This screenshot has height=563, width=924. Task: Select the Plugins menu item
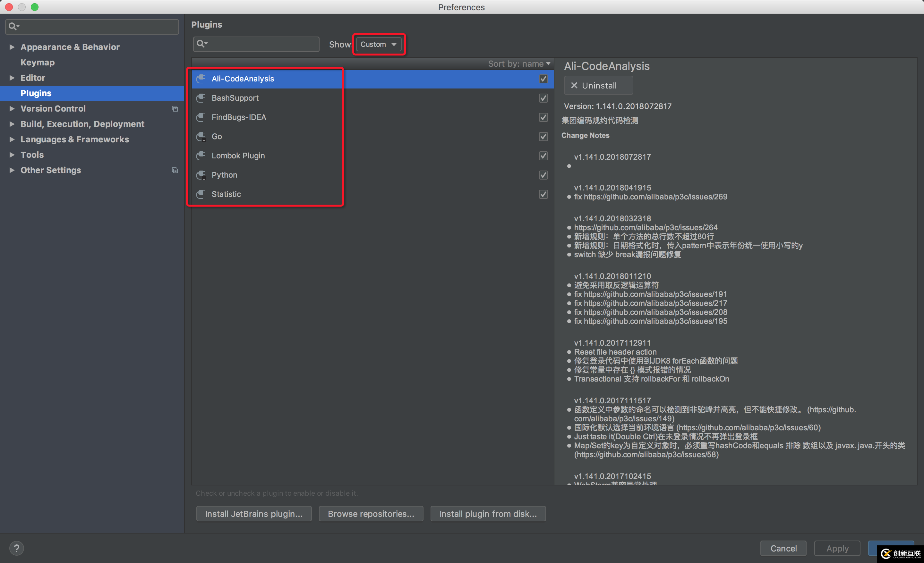(35, 93)
